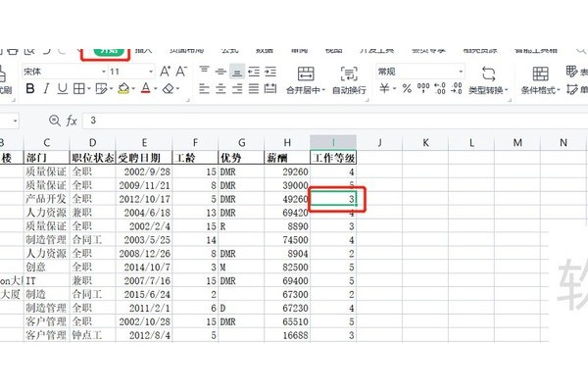
Task: Expand the borders dropdown arrow
Action: [x=89, y=89]
